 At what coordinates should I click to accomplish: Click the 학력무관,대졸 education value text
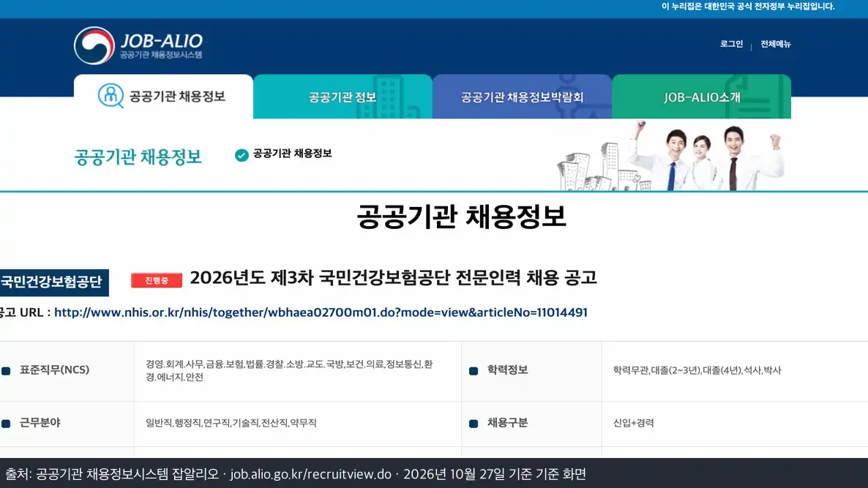(x=697, y=370)
